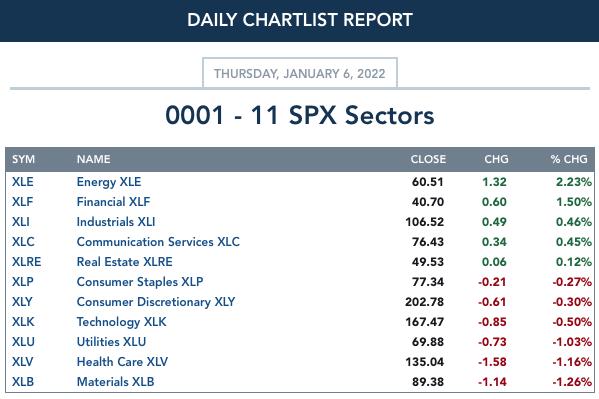
Task: Open Utilities XLU name link
Action: pyautogui.click(x=111, y=342)
